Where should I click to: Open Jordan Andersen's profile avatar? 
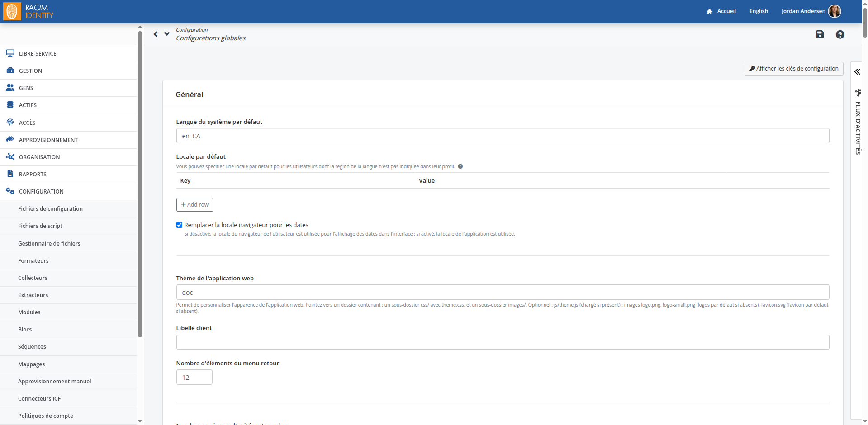[x=835, y=11]
